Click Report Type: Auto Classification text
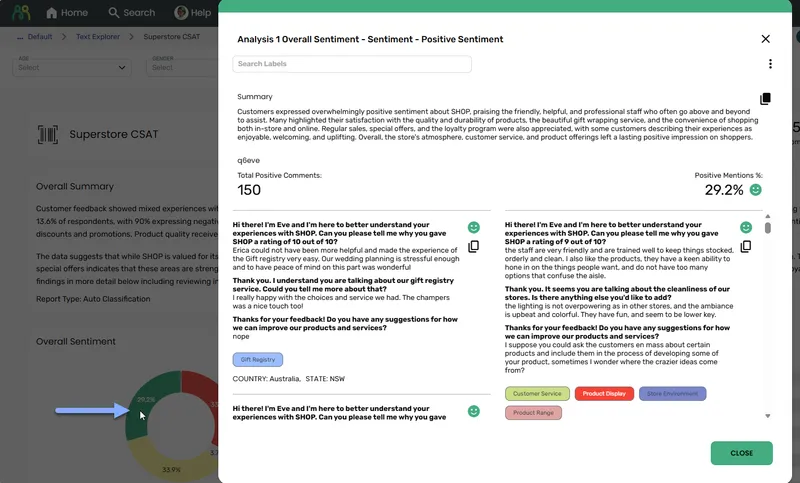Image resolution: width=800 pixels, height=483 pixels. pos(93,299)
